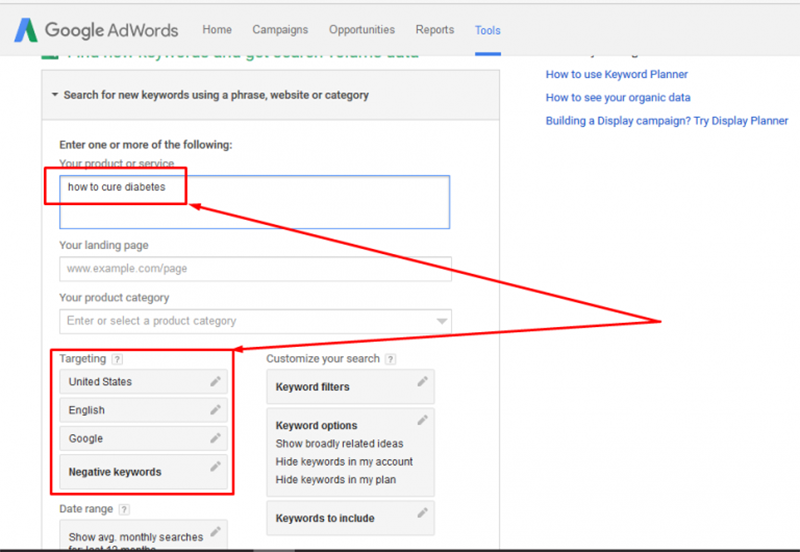Click the Google AdWords logo

tap(96, 30)
